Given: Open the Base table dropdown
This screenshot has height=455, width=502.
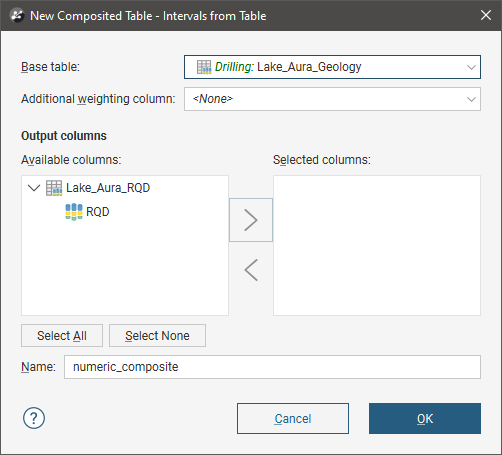Looking at the screenshot, I should pyautogui.click(x=332, y=67).
